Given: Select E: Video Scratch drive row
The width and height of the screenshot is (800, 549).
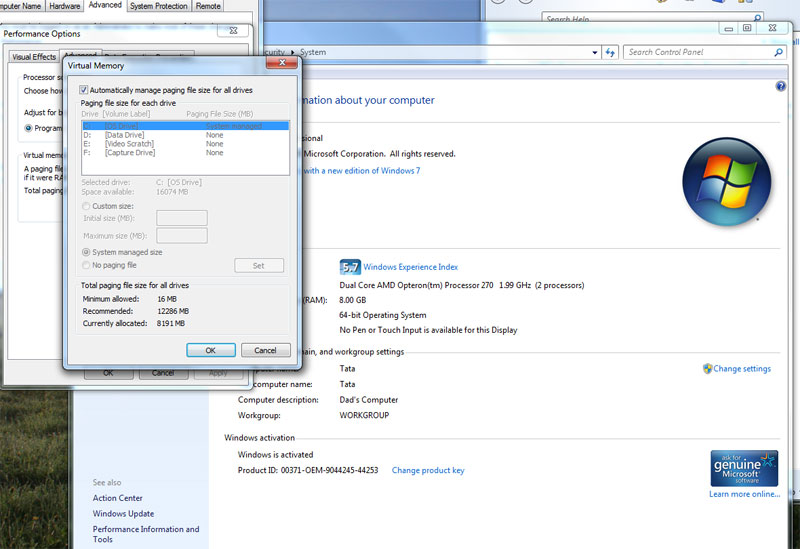Looking at the screenshot, I should click(185, 144).
